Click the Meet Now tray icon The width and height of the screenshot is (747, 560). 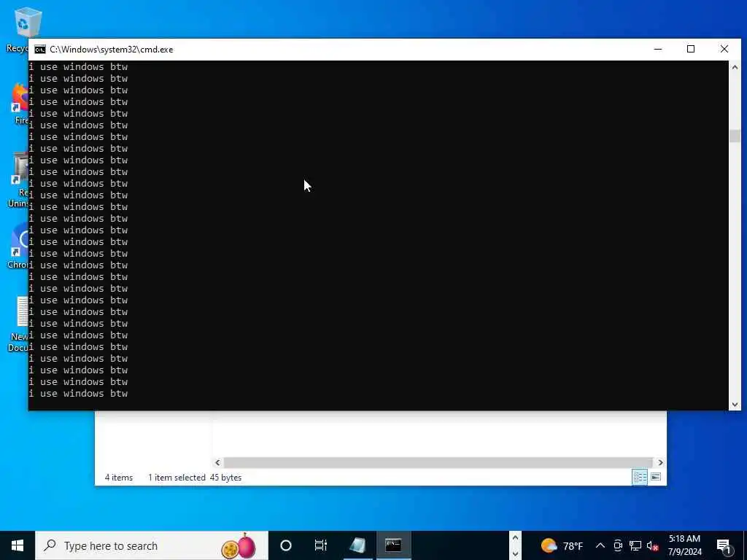(x=618, y=545)
